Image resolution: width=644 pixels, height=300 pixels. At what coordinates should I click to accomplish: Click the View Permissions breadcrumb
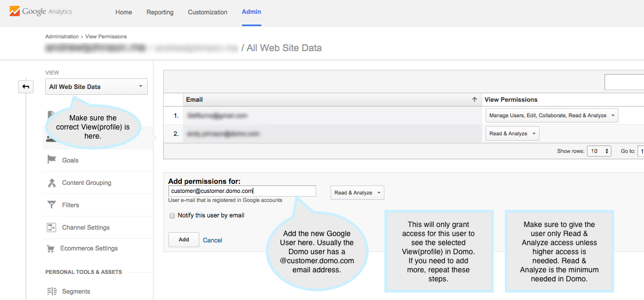(106, 37)
